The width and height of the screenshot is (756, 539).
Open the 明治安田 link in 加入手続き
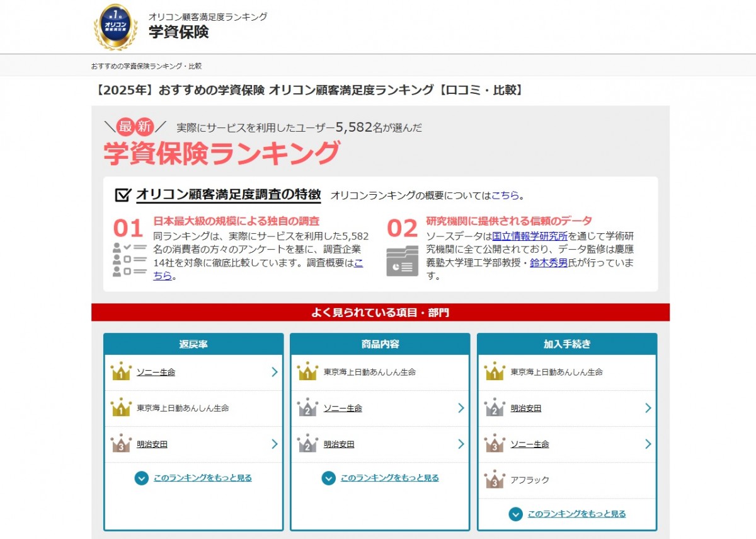[x=526, y=408]
